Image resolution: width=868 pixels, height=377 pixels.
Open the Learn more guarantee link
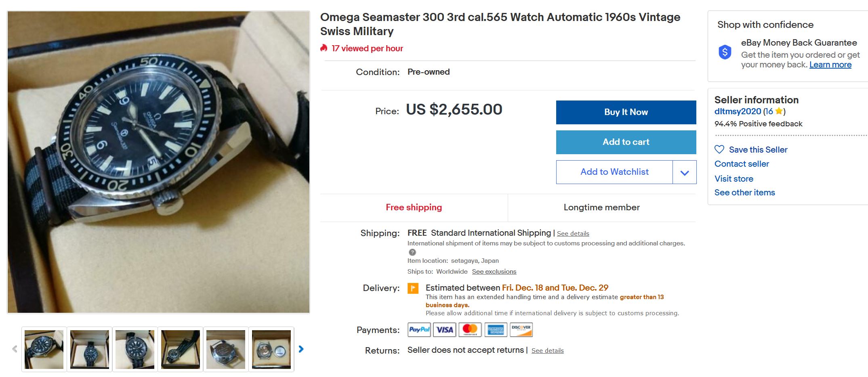(830, 65)
